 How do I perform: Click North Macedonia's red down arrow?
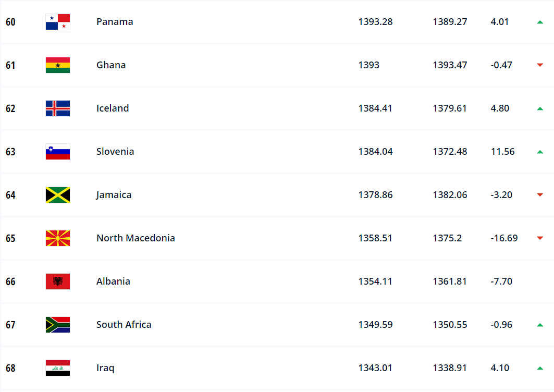pyautogui.click(x=540, y=238)
